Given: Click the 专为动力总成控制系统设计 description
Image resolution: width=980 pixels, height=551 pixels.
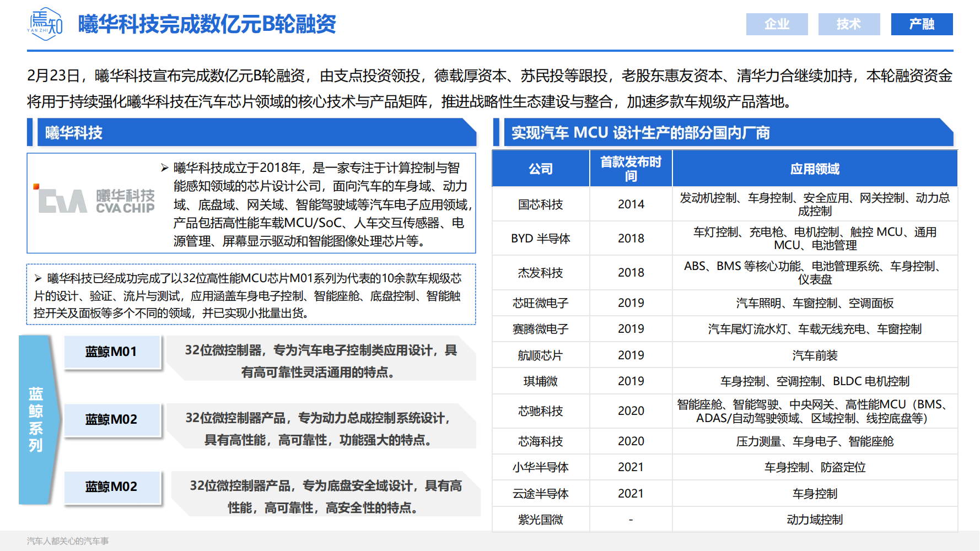Looking at the screenshot, I should (x=319, y=429).
